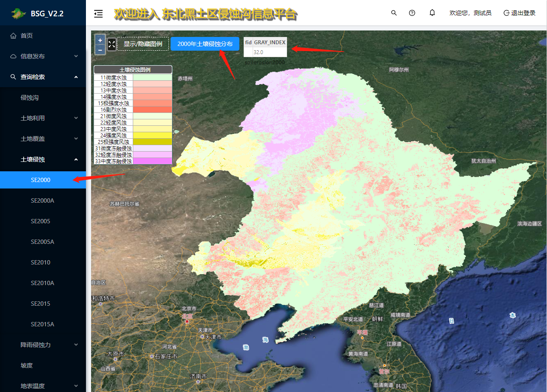Screen dimensions: 547x392
Task: Select the SE2005 layer item
Action: coord(43,221)
